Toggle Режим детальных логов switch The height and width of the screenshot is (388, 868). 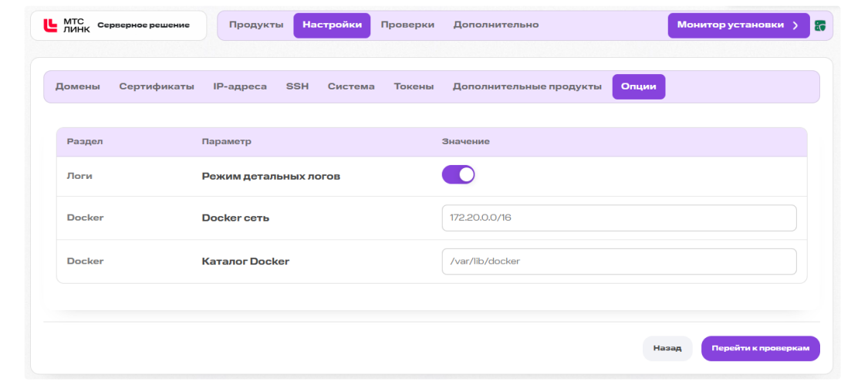tap(458, 175)
